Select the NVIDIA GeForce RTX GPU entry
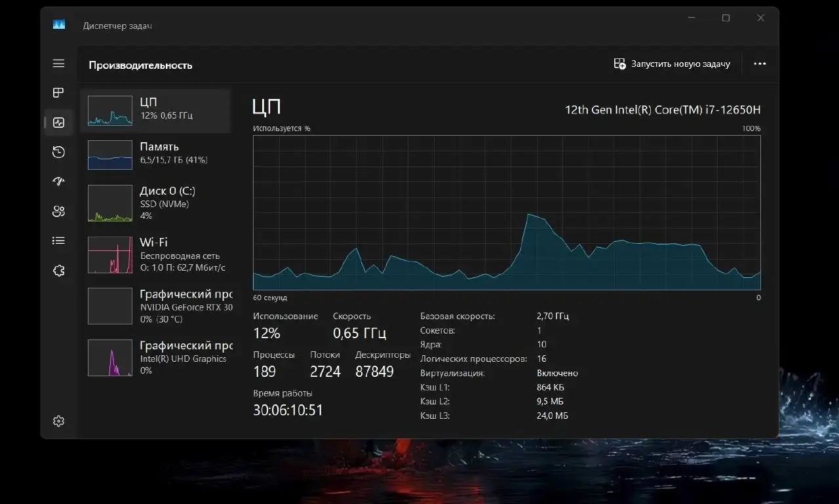Viewport: 839px width, 504px height. (x=156, y=305)
